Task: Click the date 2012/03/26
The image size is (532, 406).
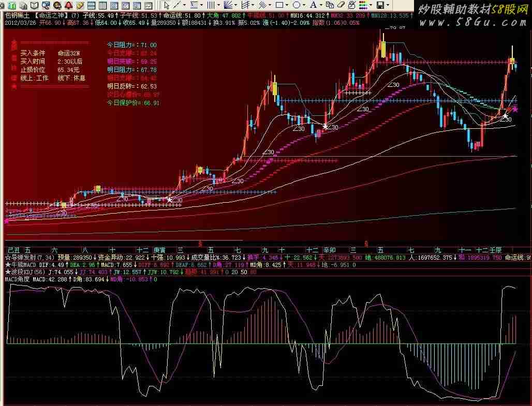Action: [20, 23]
